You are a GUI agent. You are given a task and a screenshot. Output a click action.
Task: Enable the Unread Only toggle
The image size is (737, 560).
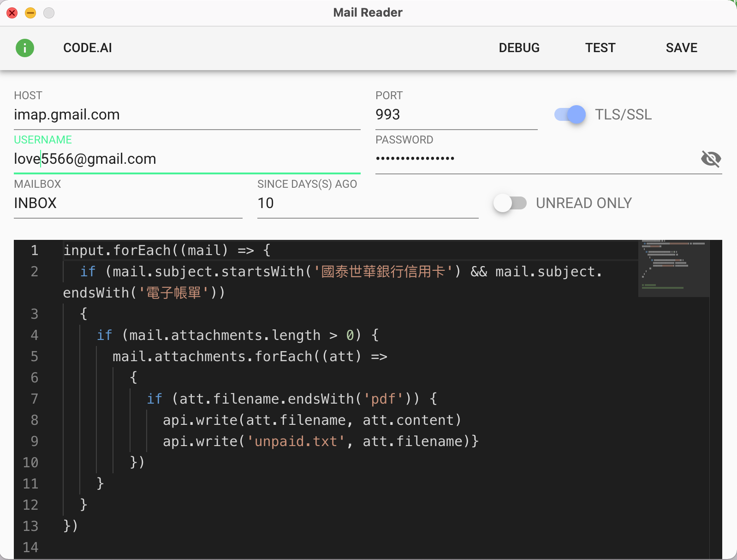point(510,203)
